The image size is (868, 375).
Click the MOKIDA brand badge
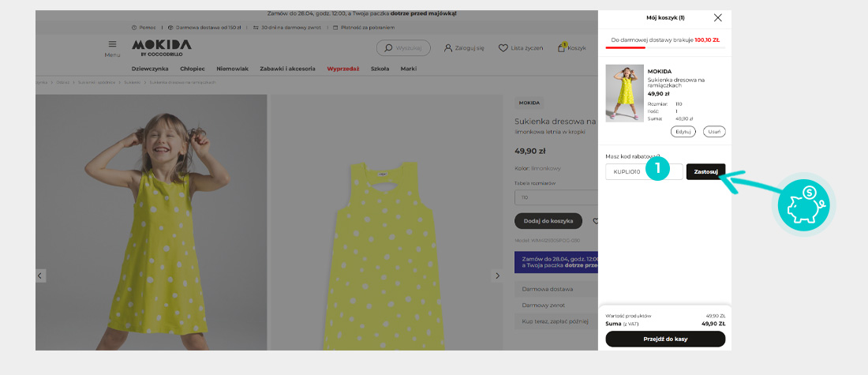coord(529,103)
